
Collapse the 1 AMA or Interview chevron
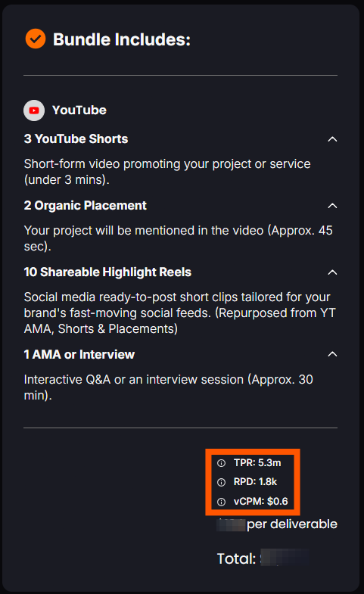(x=332, y=354)
